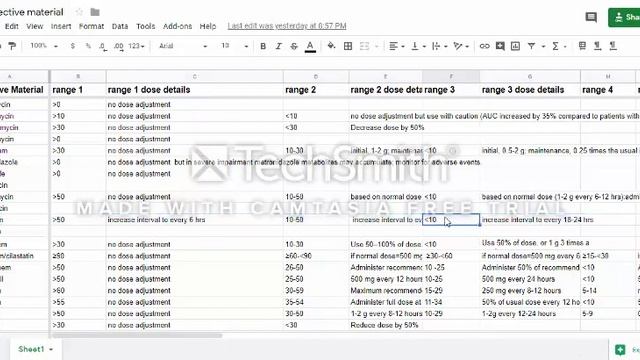The height and width of the screenshot is (360, 640).
Task: Click the sheet direction icon after sigma
Action: point(582,46)
